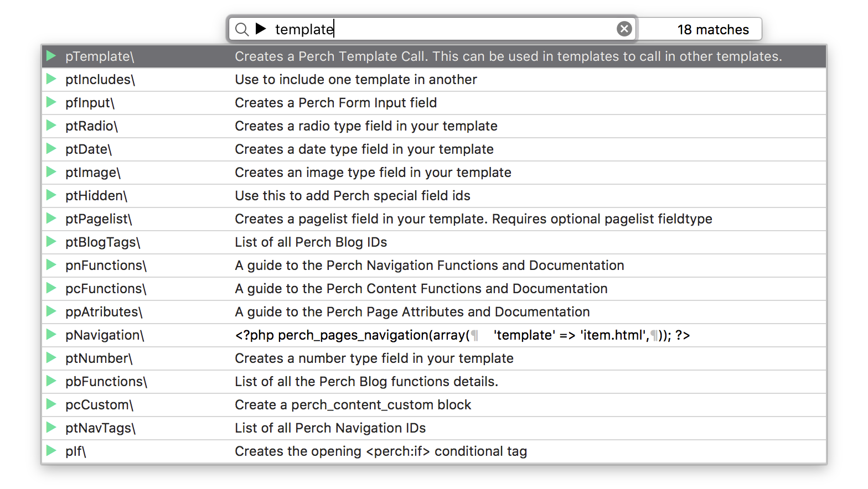Click the magnifying glass search icon
This screenshot has height=489, width=868.
[242, 29]
